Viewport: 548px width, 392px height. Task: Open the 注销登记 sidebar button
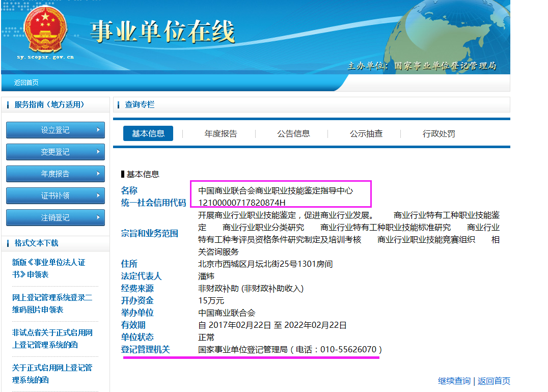pyautogui.click(x=56, y=218)
